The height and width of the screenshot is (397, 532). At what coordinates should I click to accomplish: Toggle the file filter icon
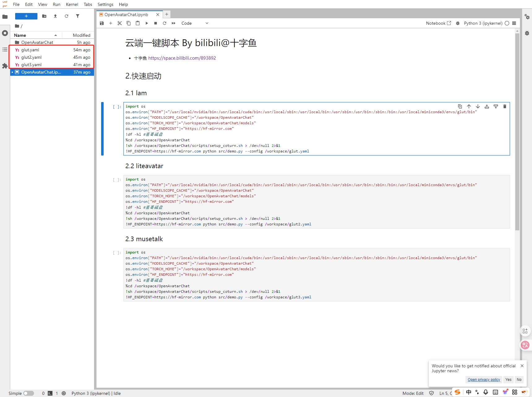78,16
